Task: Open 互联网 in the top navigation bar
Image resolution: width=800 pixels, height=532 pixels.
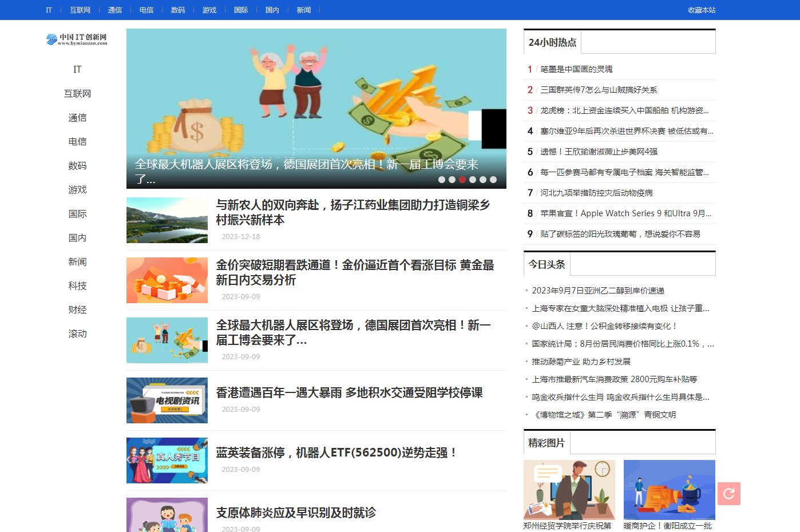Action: coord(80,10)
